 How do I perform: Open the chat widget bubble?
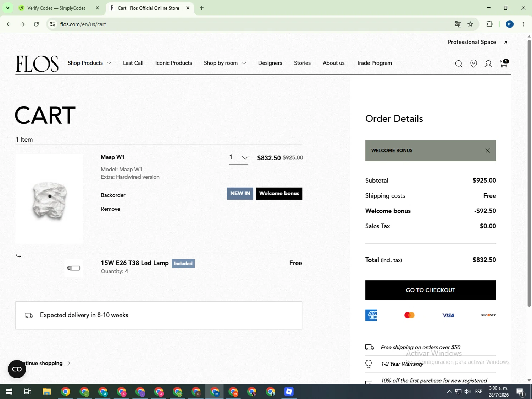[x=17, y=369]
